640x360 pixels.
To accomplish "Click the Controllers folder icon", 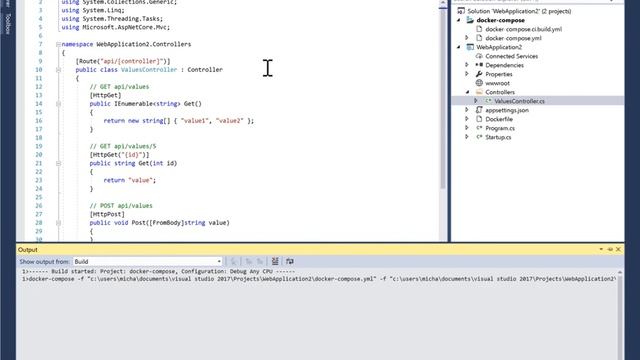I will [x=479, y=92].
